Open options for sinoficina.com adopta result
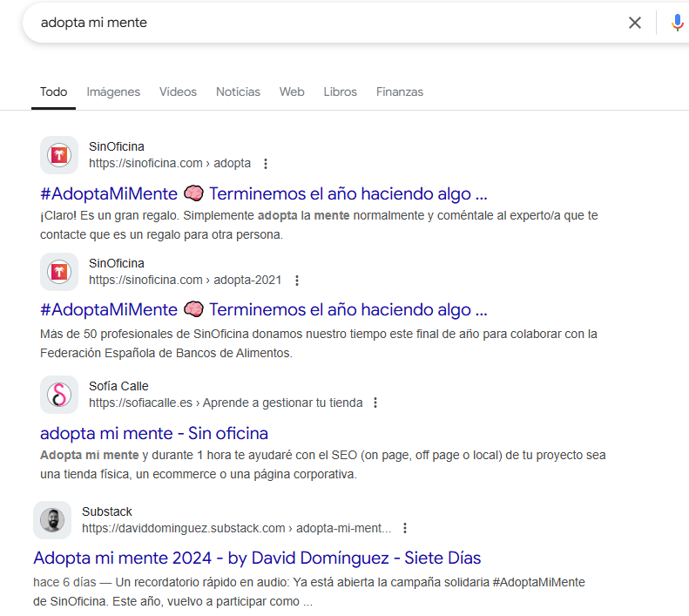The image size is (689, 616). (x=266, y=164)
